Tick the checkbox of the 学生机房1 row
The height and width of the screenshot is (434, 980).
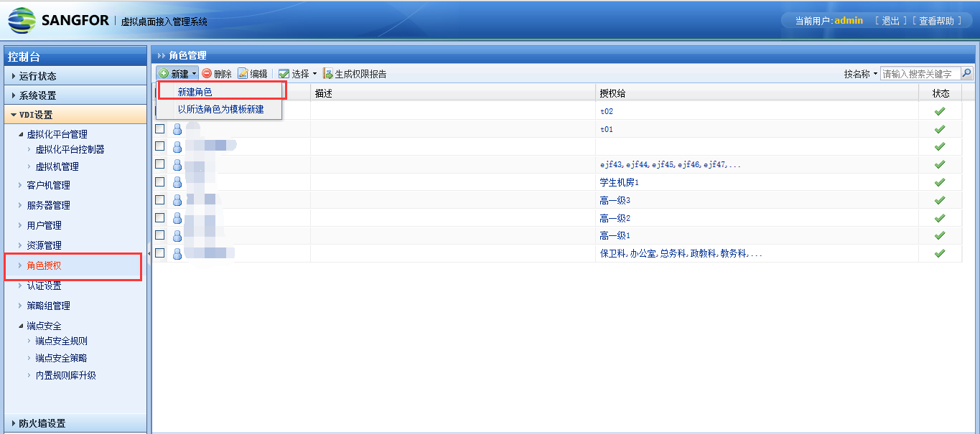159,182
